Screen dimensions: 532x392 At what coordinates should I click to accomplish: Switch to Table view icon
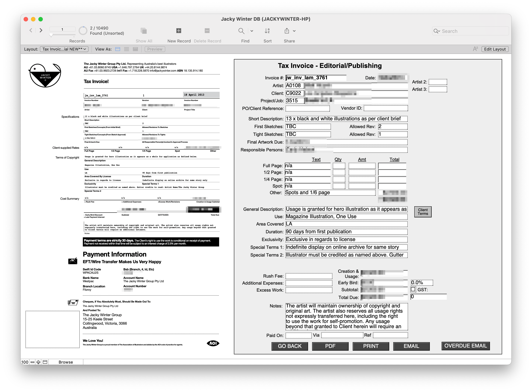click(135, 49)
